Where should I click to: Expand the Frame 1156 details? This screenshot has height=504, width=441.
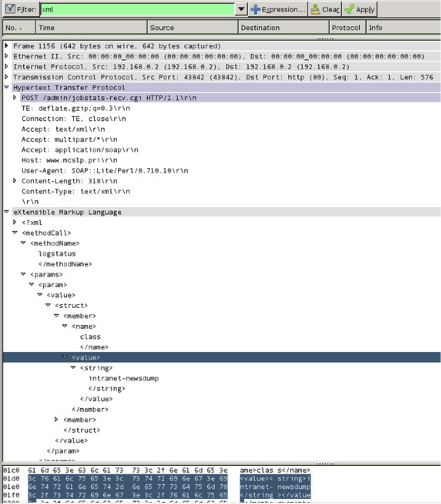(6, 46)
